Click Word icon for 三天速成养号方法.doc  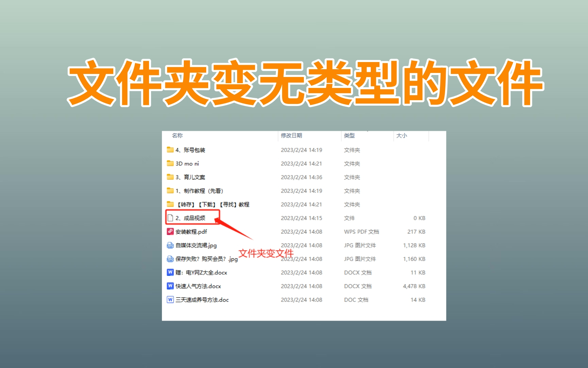(x=170, y=300)
